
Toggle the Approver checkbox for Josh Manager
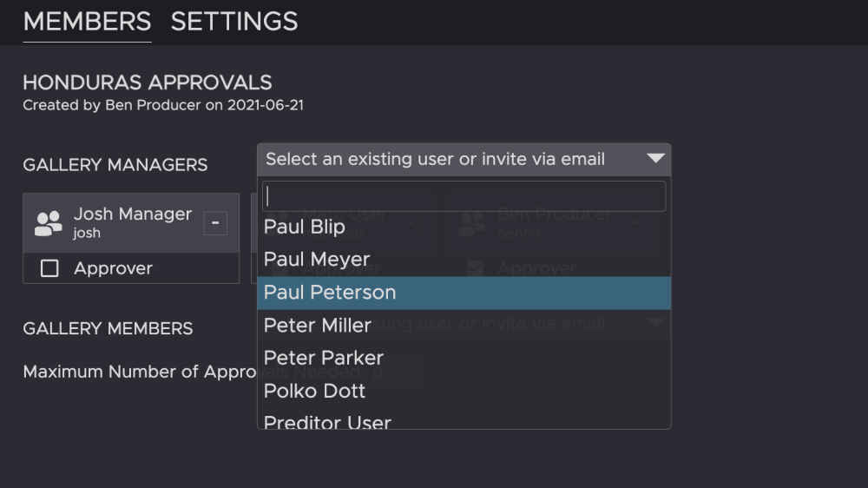tap(49, 268)
